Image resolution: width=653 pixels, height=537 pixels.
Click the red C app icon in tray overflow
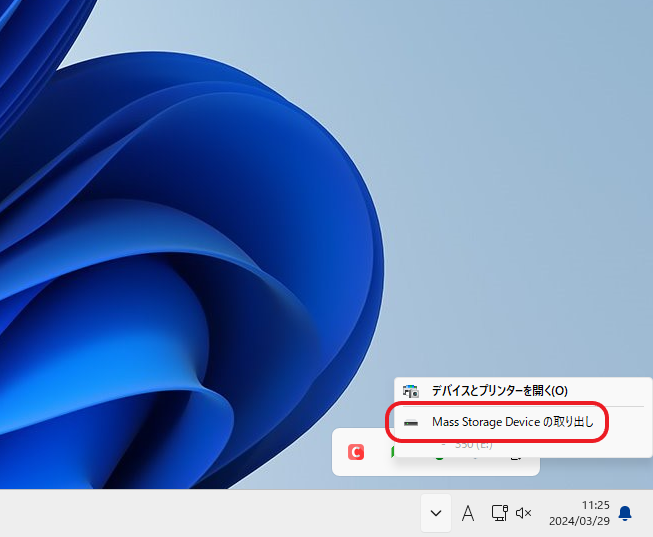[356, 452]
